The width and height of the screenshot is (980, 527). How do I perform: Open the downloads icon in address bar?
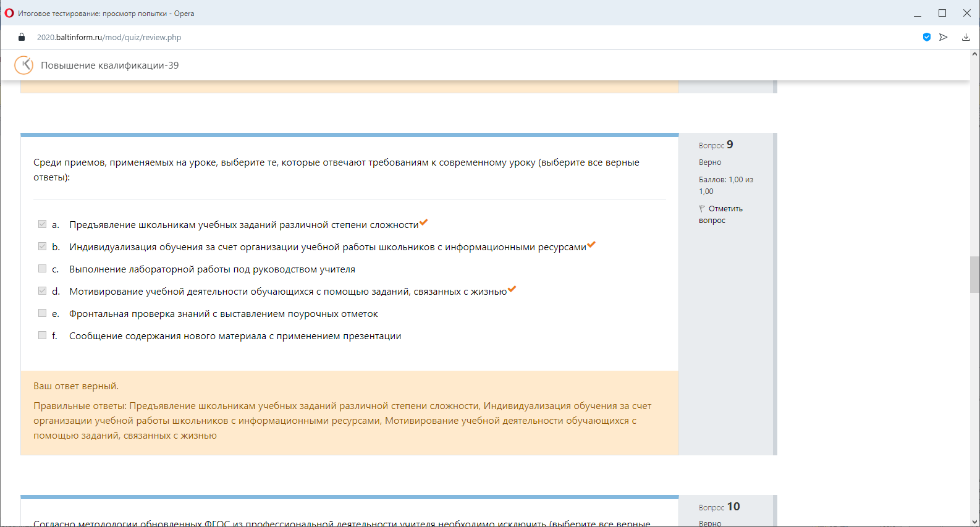point(966,37)
